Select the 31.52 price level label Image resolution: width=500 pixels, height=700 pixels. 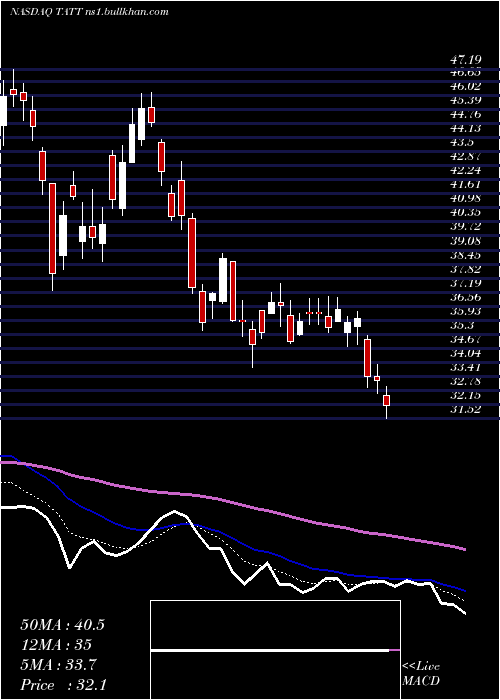465,410
